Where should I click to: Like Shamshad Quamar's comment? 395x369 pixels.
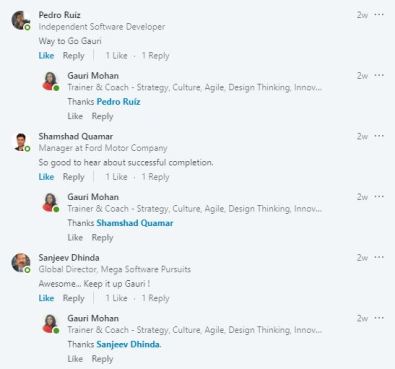(x=46, y=177)
